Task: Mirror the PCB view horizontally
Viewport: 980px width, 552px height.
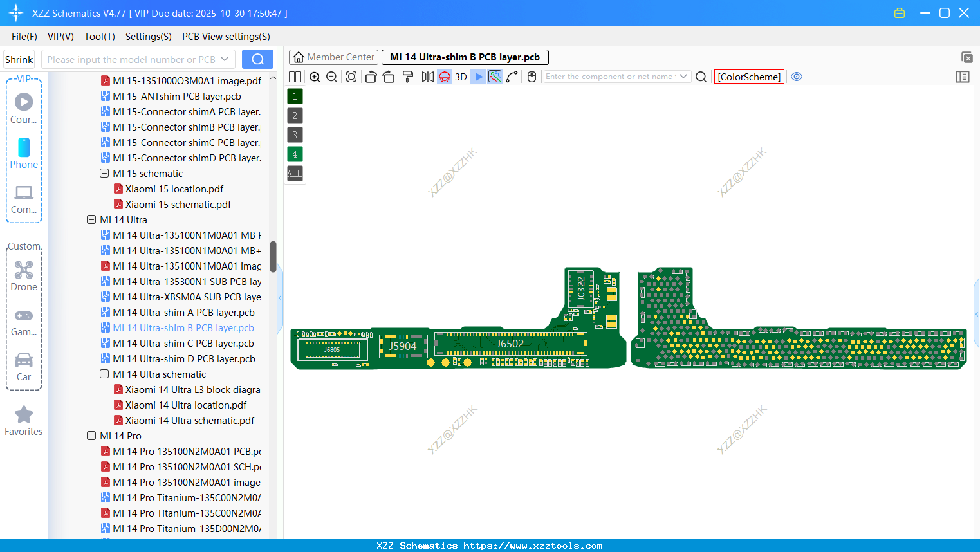Action: click(427, 77)
